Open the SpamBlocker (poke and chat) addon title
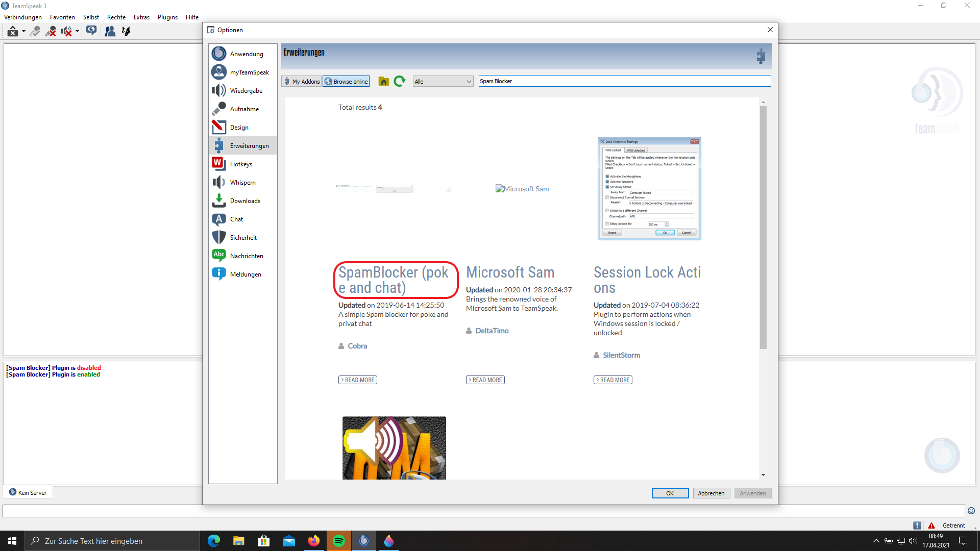 click(394, 280)
